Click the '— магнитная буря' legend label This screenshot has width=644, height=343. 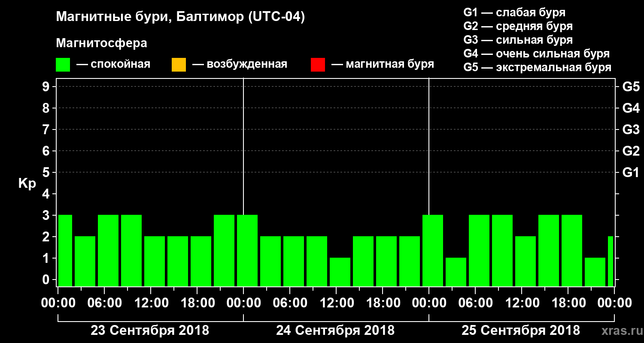click(383, 65)
